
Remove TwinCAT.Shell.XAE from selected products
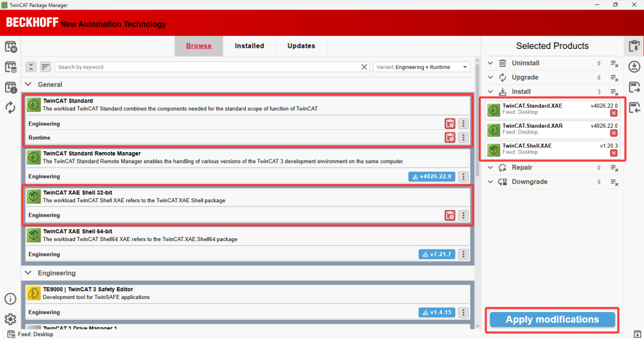tap(614, 153)
